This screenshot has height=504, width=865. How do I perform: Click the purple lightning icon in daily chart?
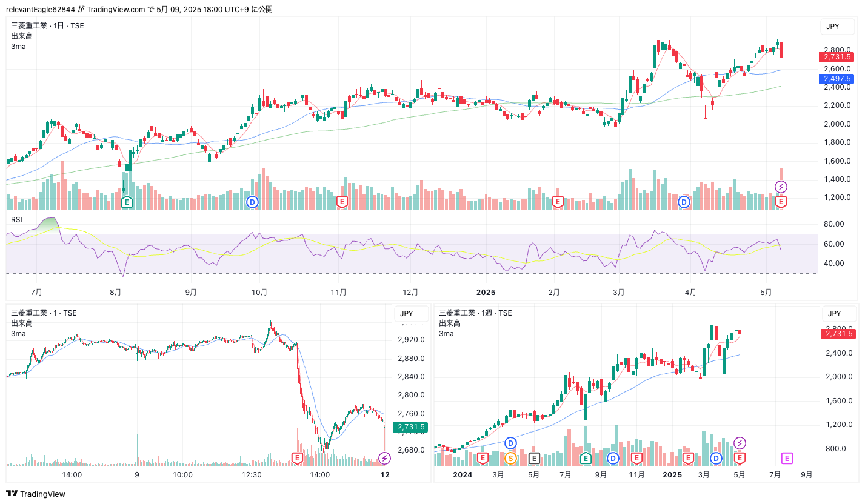pos(781,187)
